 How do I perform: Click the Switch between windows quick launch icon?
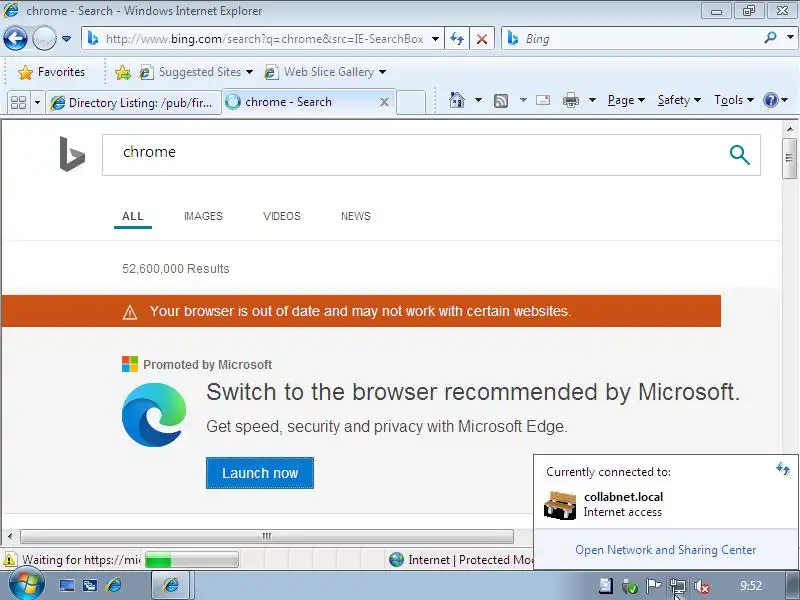90,585
